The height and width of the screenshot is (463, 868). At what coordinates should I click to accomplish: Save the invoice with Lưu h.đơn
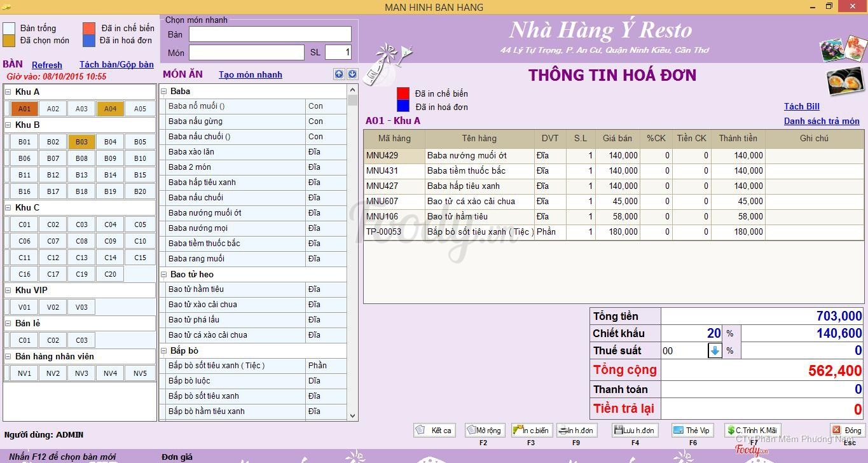tap(634, 431)
